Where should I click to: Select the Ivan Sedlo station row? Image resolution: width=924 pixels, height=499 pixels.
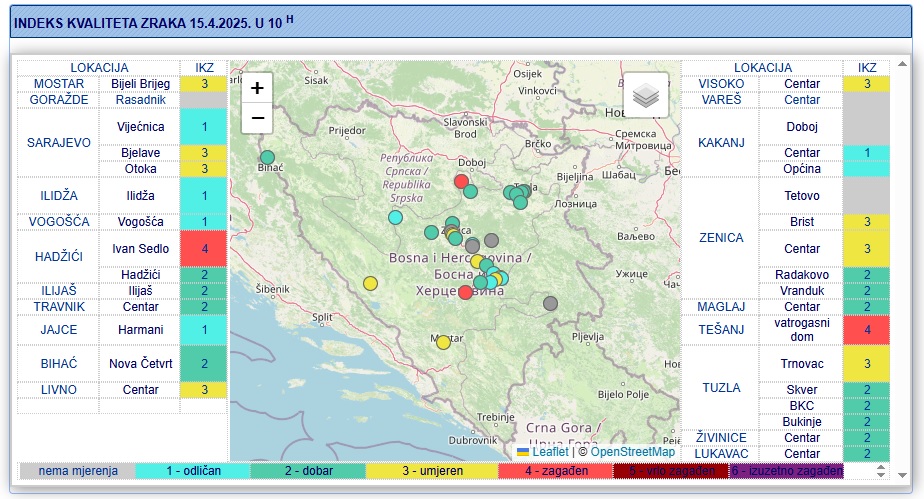click(140, 248)
